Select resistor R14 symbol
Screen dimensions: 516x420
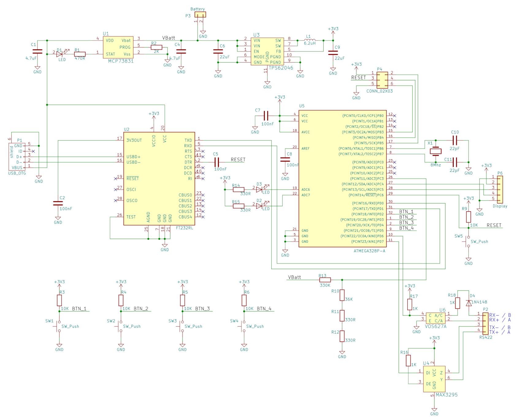click(x=239, y=190)
